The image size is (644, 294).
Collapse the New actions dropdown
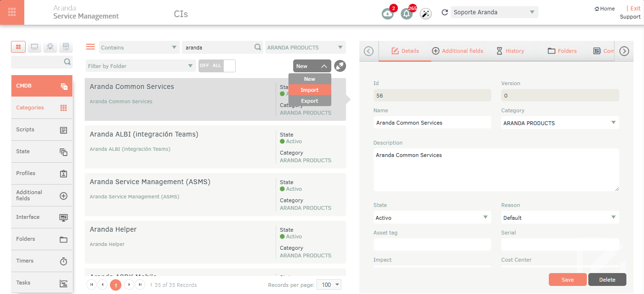(x=312, y=66)
